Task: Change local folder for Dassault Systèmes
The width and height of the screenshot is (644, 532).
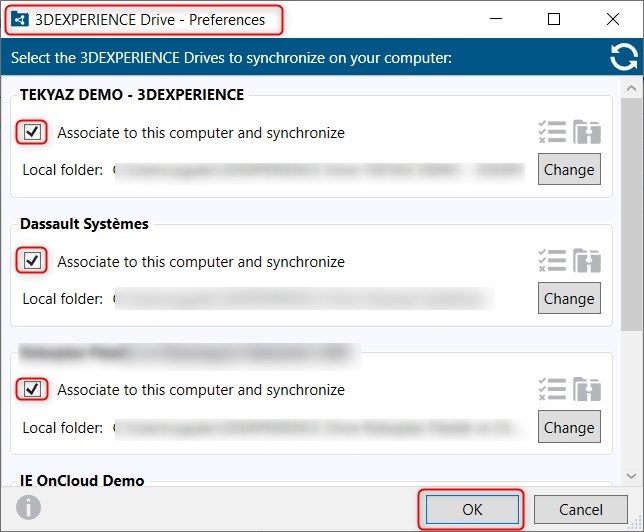Action: tap(569, 298)
